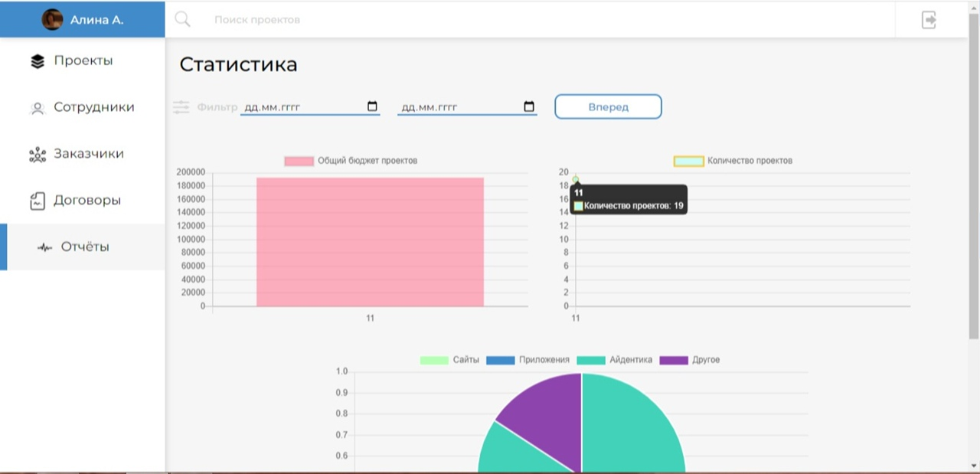Viewport: 980px width, 474px height.
Task: Click the filter sliders icon
Action: pos(181,107)
